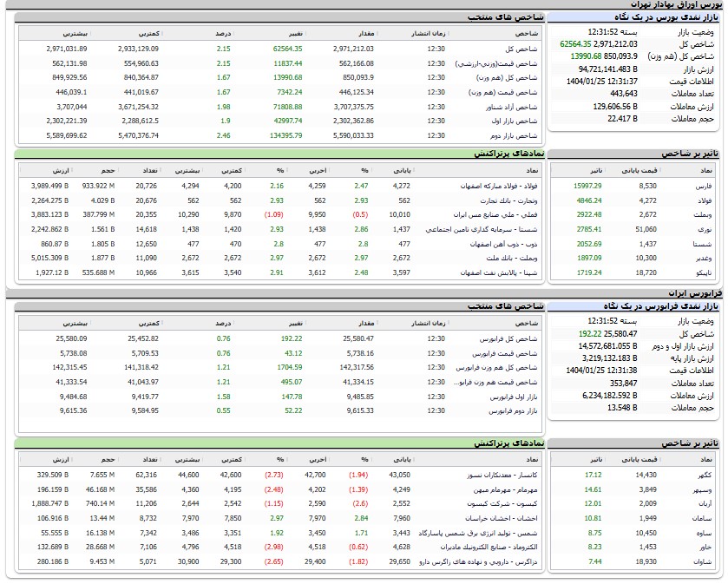Open الکتروماد - صنایع الکترونیک مادیران link

point(489,548)
